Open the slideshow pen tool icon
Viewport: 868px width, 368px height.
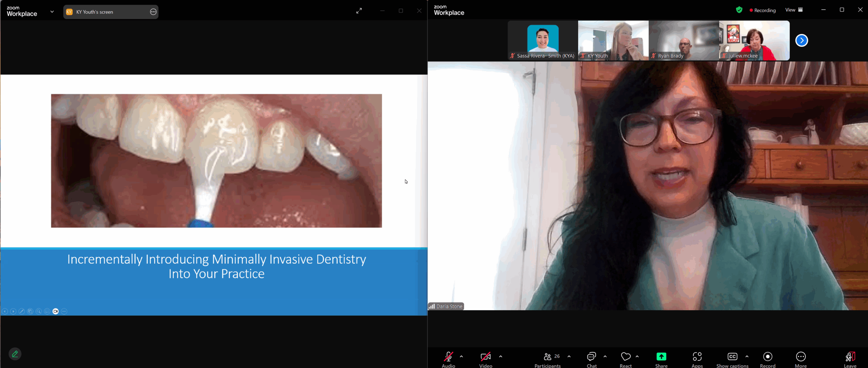pyautogui.click(x=22, y=311)
